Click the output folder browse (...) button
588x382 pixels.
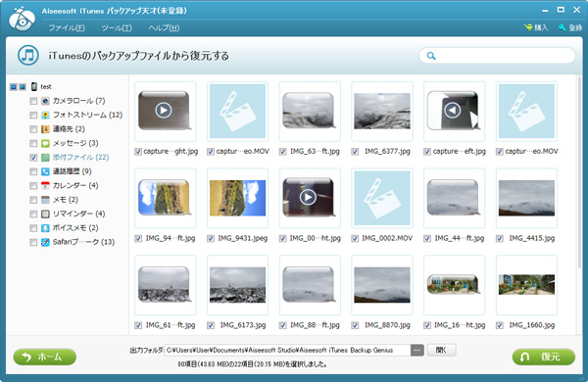pyautogui.click(x=417, y=350)
